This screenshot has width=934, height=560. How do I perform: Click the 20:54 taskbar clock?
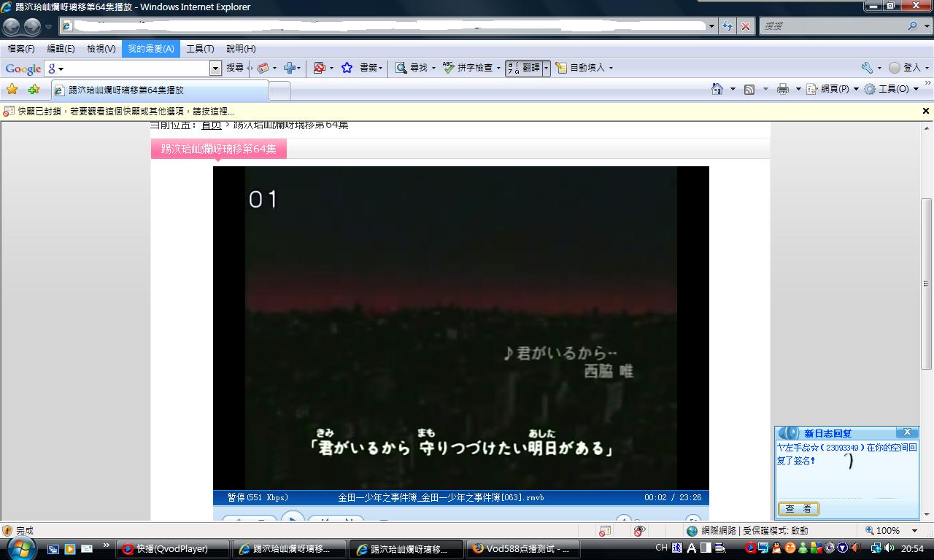(912, 548)
